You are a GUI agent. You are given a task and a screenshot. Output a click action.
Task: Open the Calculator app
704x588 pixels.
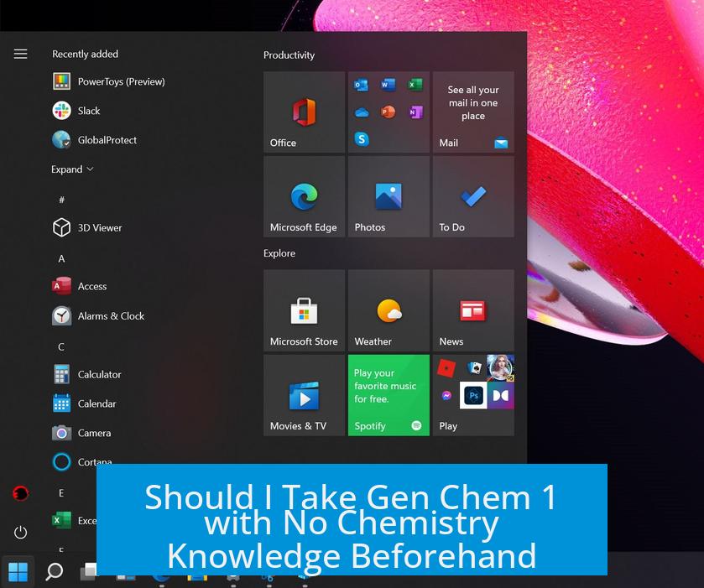click(86, 374)
